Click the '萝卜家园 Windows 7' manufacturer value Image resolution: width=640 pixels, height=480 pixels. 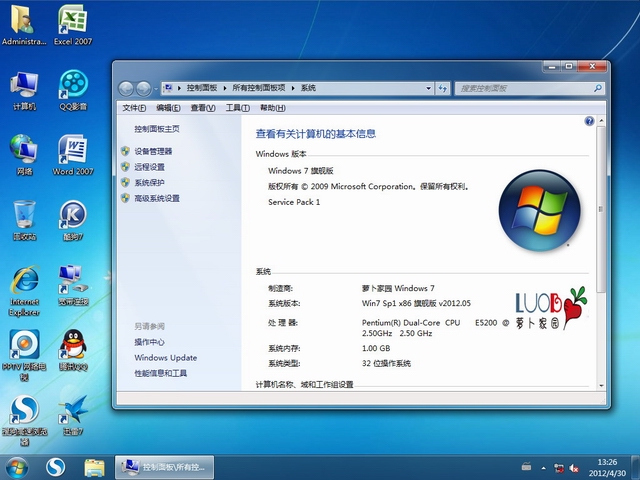click(x=398, y=288)
